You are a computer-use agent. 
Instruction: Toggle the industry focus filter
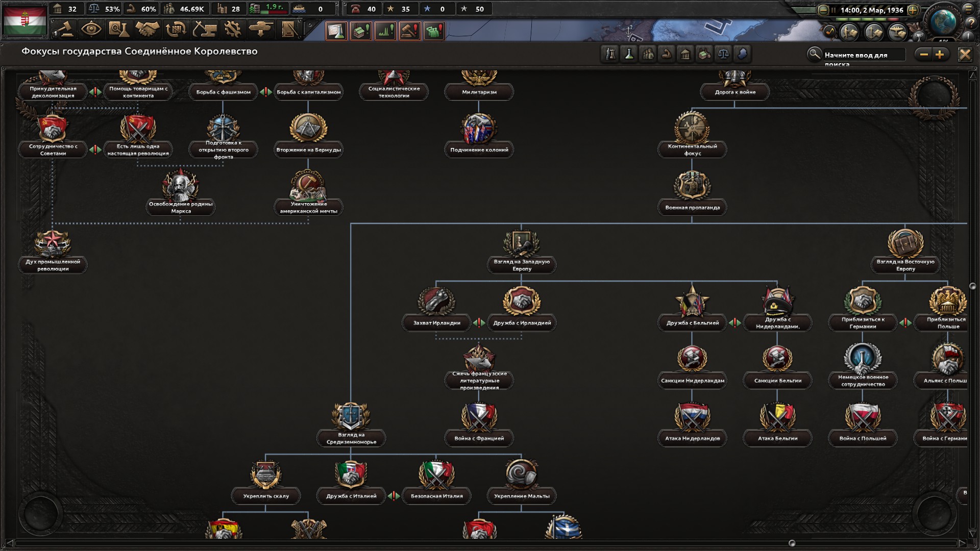coord(704,54)
